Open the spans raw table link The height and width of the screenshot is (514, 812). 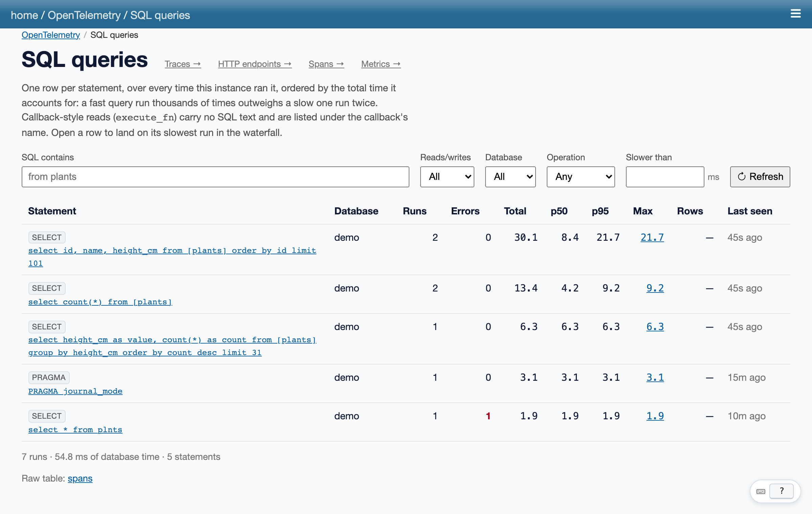tap(80, 478)
